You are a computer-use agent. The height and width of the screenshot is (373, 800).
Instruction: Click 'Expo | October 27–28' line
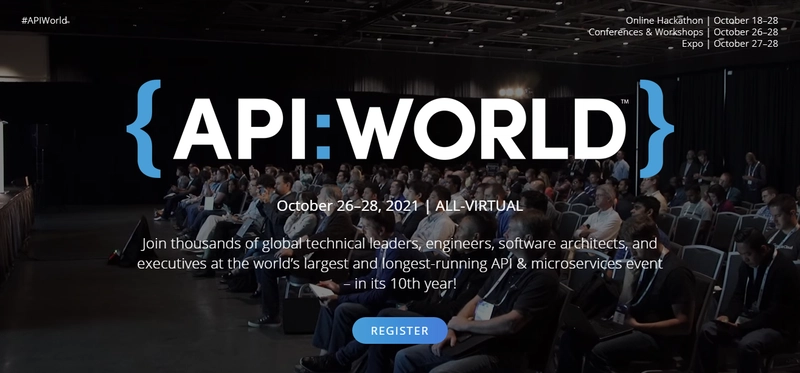[x=730, y=43]
